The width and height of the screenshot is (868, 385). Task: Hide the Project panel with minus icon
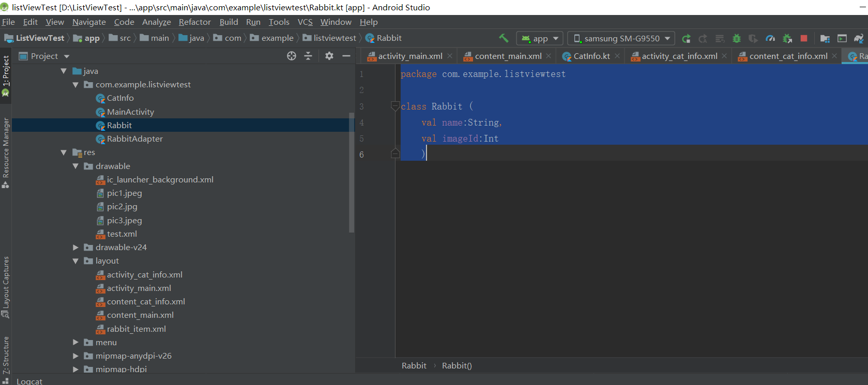point(346,56)
